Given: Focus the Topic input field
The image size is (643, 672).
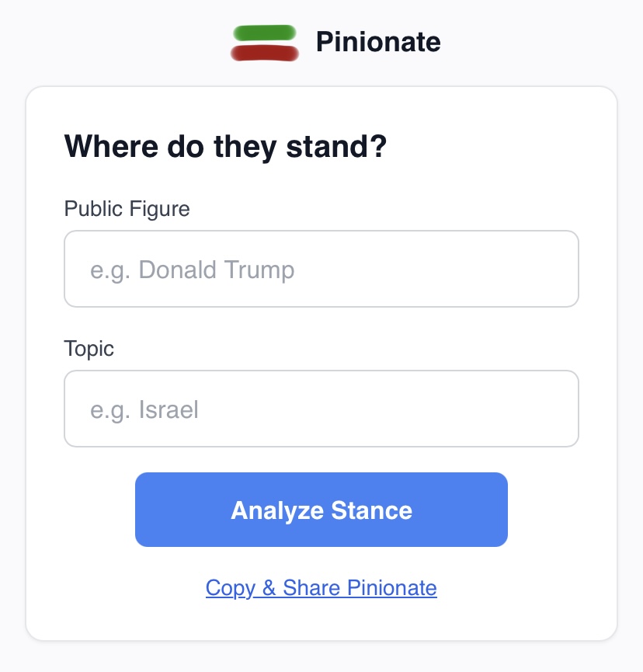Looking at the screenshot, I should pos(321,409).
